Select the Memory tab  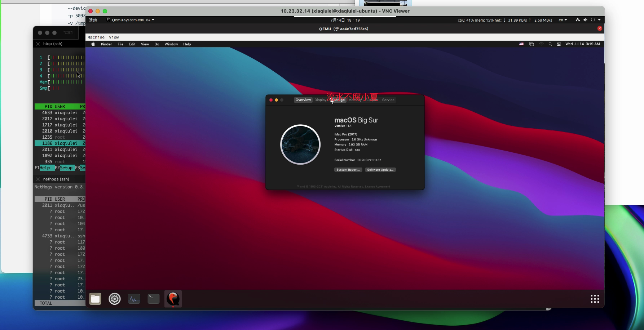355,100
